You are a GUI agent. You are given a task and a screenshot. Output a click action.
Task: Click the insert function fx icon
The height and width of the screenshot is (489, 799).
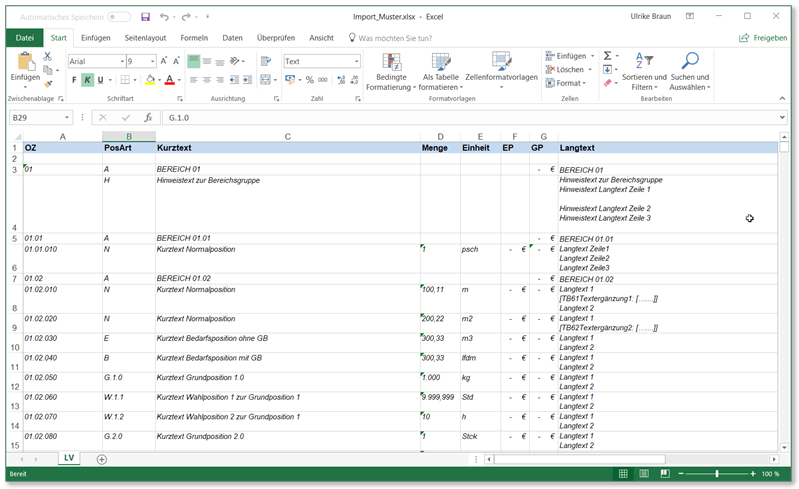[x=148, y=117]
